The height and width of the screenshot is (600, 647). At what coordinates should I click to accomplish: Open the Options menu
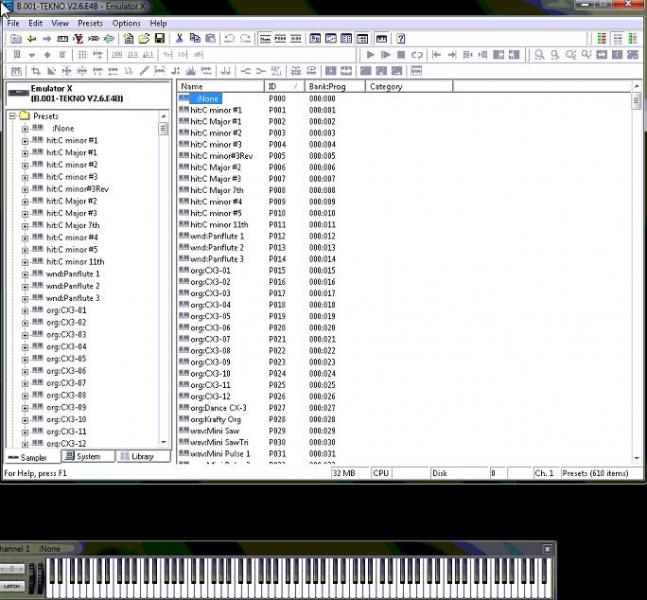pyautogui.click(x=126, y=23)
